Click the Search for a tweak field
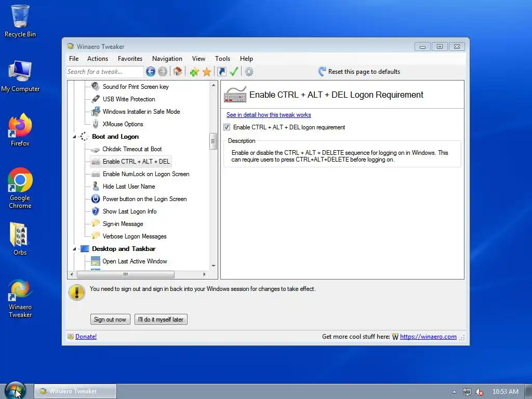The height and width of the screenshot is (399, 532). click(x=105, y=72)
